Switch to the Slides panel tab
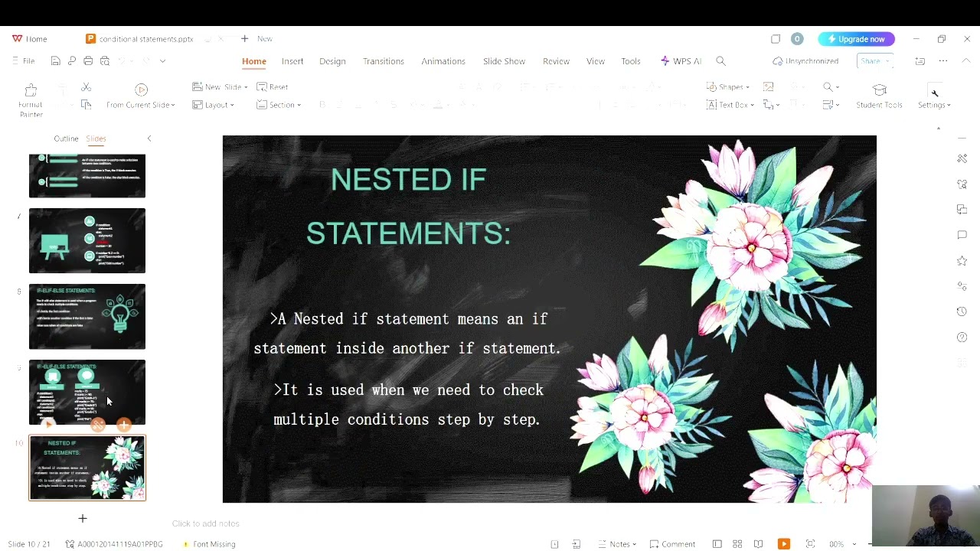 [x=96, y=139]
